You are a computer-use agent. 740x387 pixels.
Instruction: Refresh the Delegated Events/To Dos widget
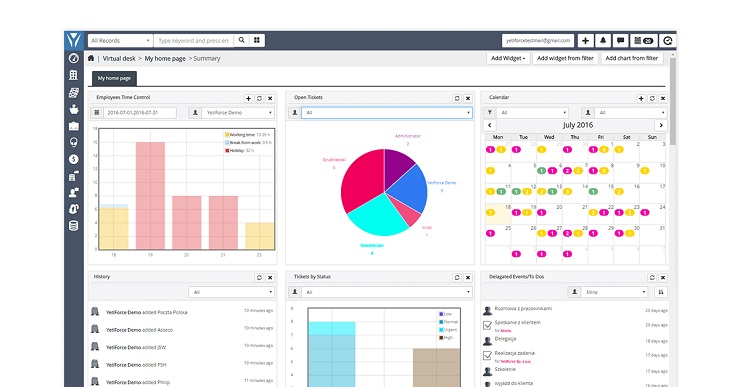click(652, 278)
